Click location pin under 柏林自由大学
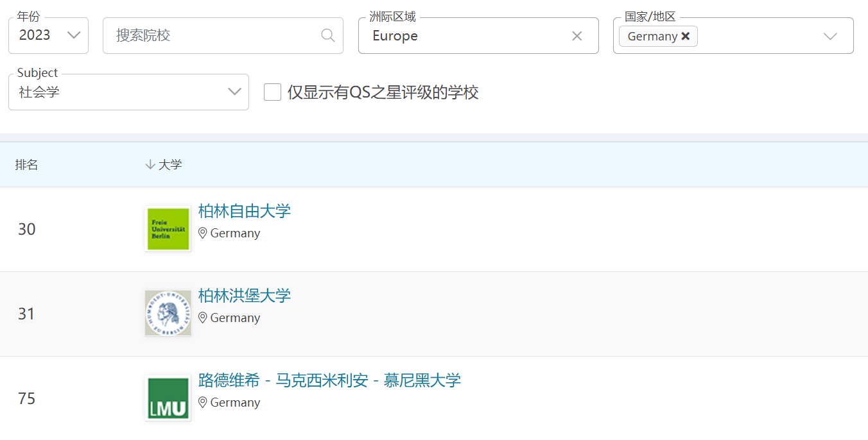 (x=203, y=233)
